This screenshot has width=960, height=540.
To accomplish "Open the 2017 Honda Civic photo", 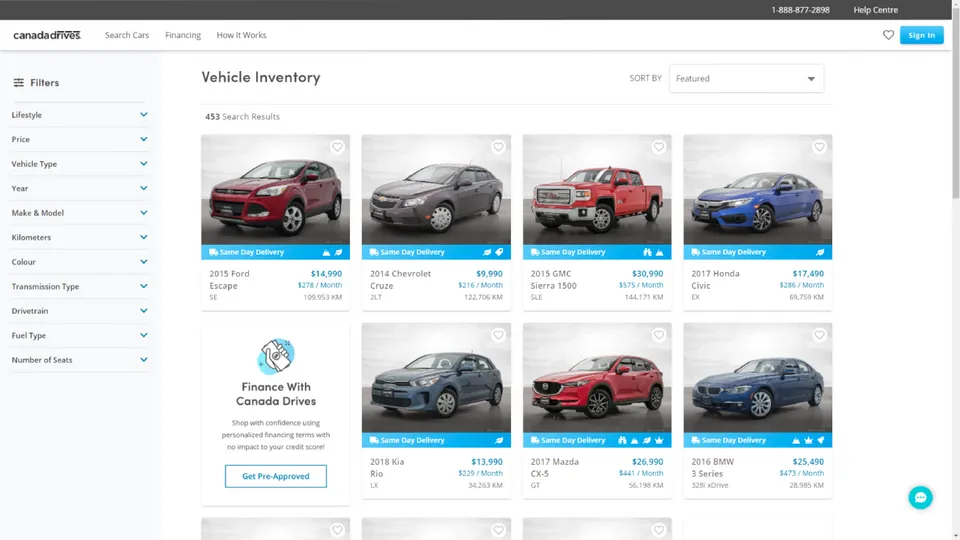I will 758,190.
